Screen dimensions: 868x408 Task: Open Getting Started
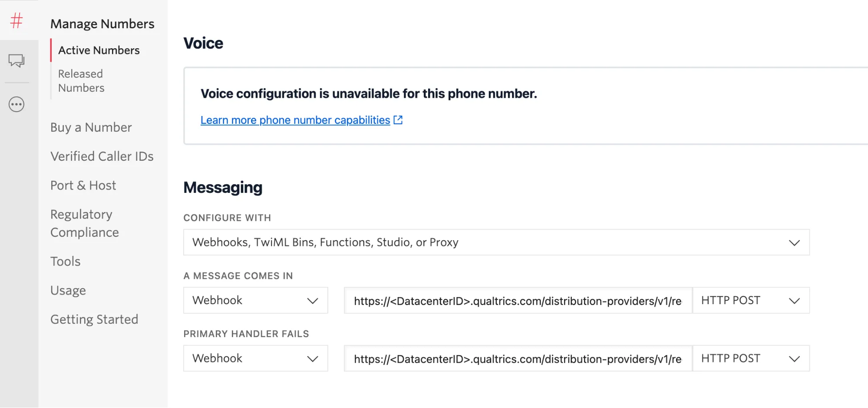coord(94,319)
